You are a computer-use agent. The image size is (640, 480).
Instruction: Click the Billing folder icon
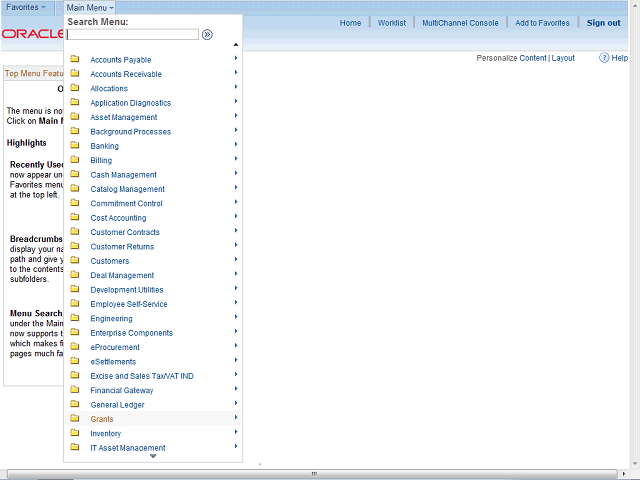(75, 159)
